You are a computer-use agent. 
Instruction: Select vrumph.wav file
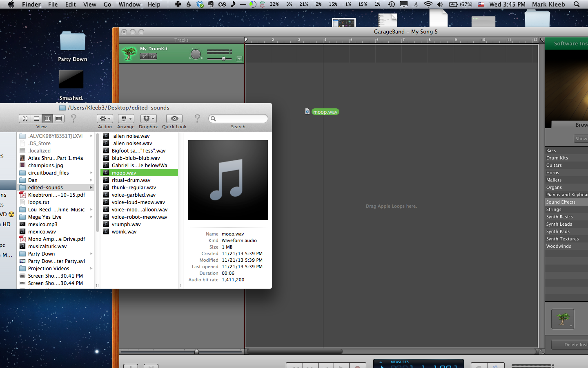139,224
